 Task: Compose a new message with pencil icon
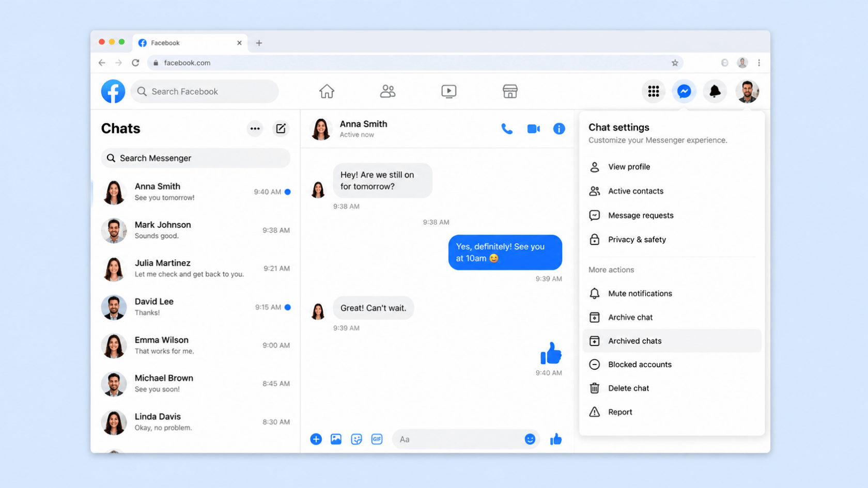pyautogui.click(x=281, y=129)
